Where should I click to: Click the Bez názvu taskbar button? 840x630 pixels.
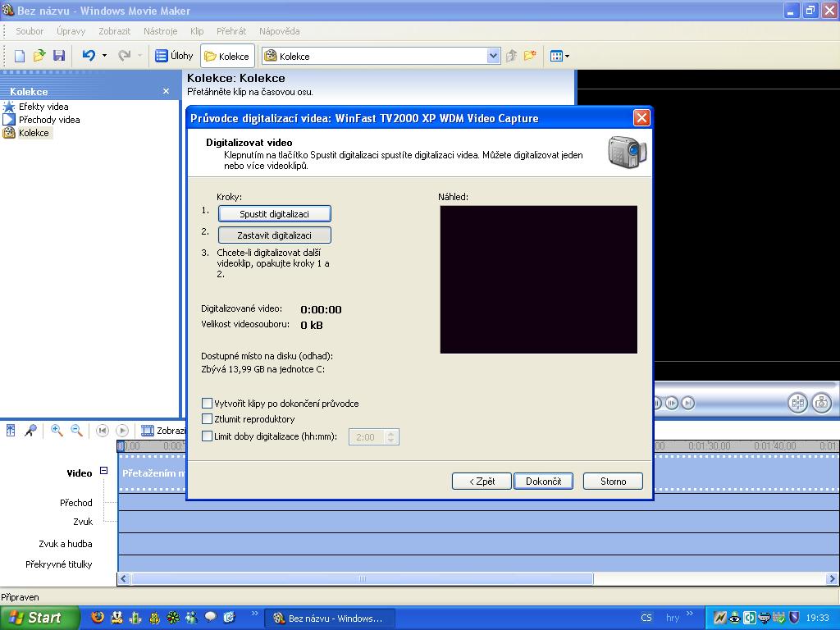[330, 619]
